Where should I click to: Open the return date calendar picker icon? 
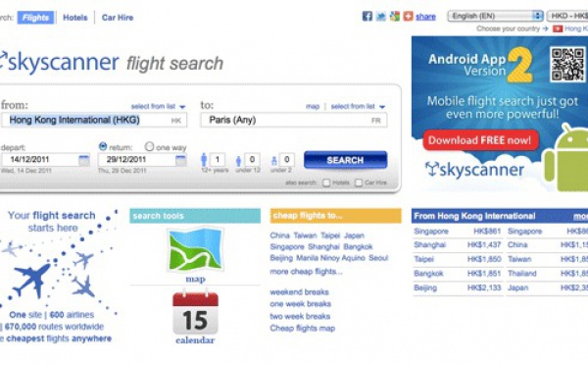pyautogui.click(x=180, y=160)
